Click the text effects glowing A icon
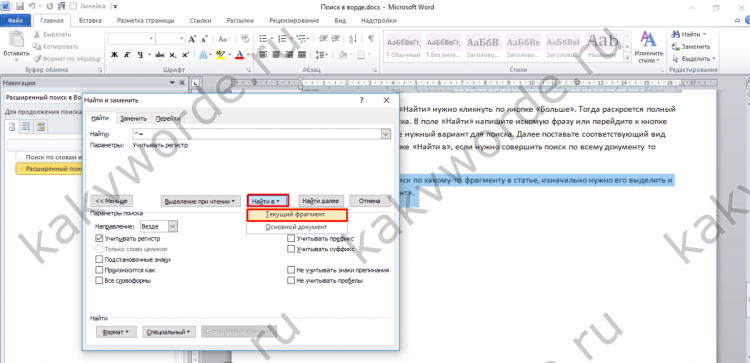 pos(203,55)
